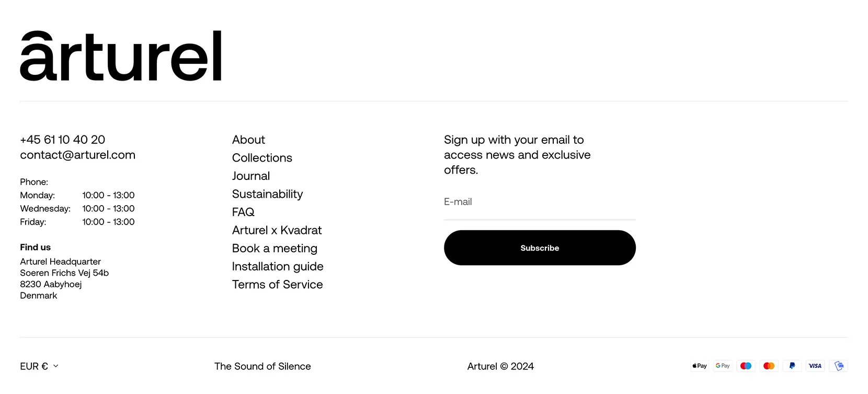Click the large Arturel logo
868x394 pixels.
click(x=121, y=55)
